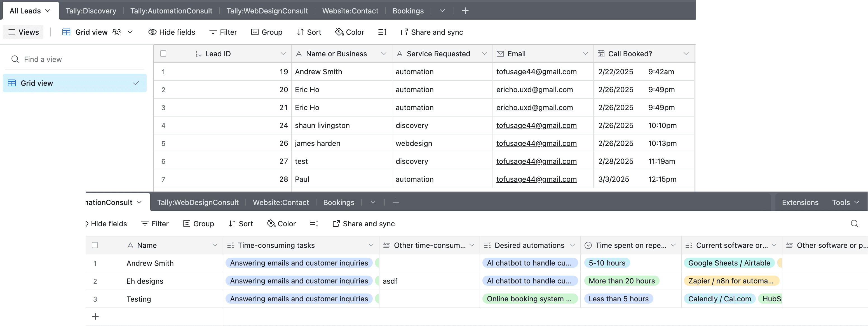Click Time spent single-select field icon
This screenshot has width=868, height=326.
[x=588, y=245]
